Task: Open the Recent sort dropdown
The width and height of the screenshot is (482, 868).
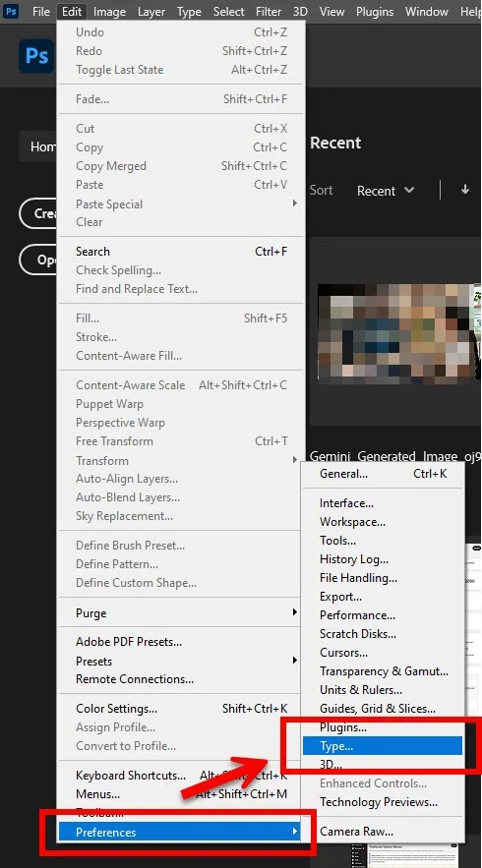Action: coord(386,191)
